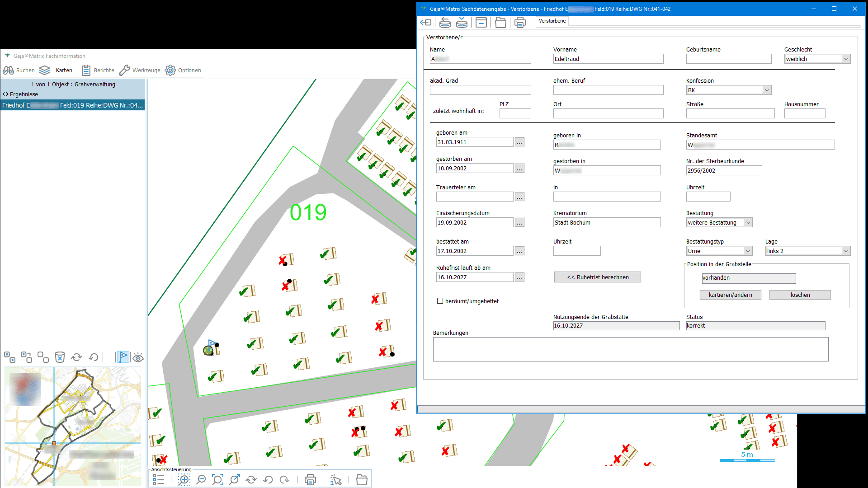Expand the Konfession dropdown showing RK
This screenshot has height=488, width=868.
[767, 90]
